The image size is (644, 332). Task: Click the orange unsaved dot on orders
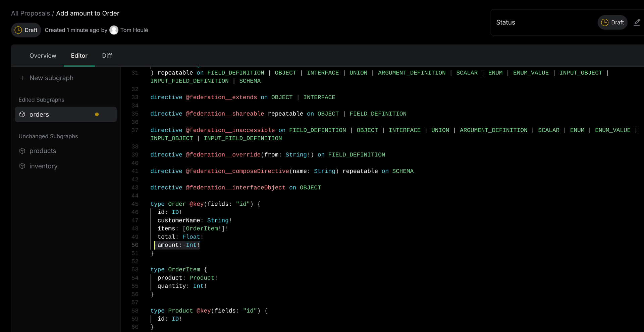(97, 115)
